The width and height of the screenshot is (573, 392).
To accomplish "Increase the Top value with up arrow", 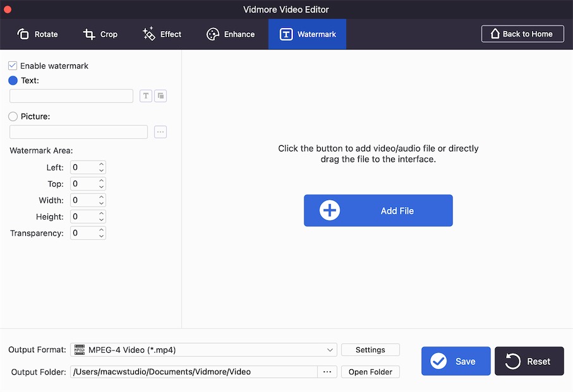I will tap(102, 181).
